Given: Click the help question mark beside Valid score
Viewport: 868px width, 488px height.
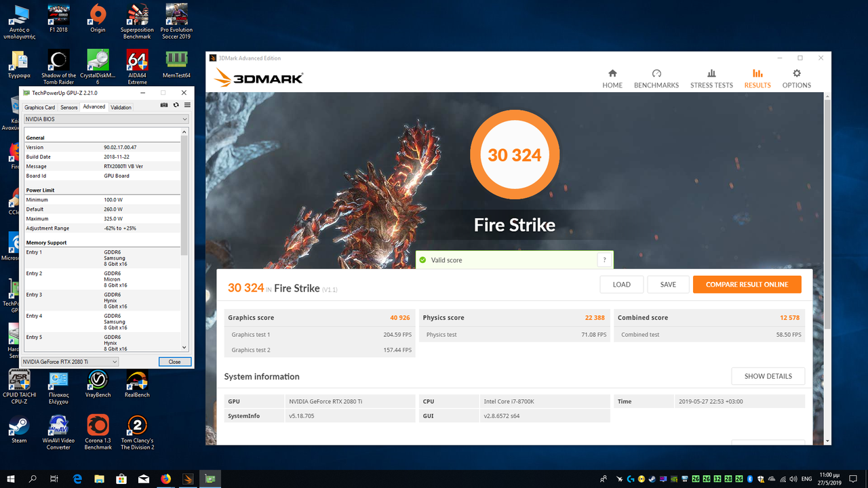Looking at the screenshot, I should pyautogui.click(x=604, y=260).
